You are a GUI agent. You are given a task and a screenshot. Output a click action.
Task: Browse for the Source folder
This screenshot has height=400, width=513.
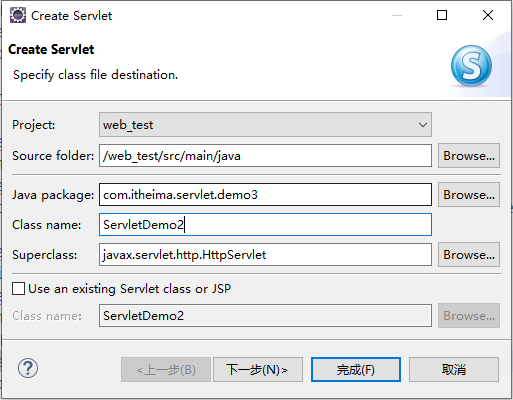click(469, 156)
